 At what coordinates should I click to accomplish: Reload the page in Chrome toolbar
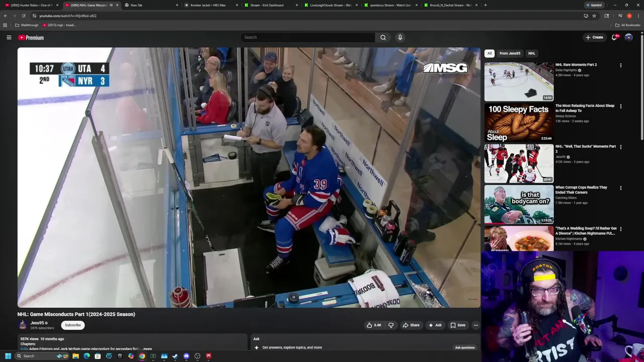[x=23, y=16]
